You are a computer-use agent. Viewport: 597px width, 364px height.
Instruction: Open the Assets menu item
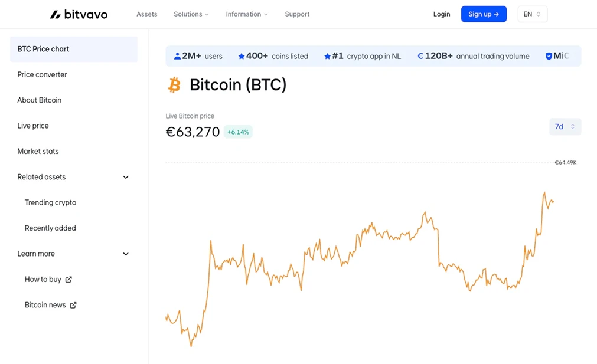point(146,14)
